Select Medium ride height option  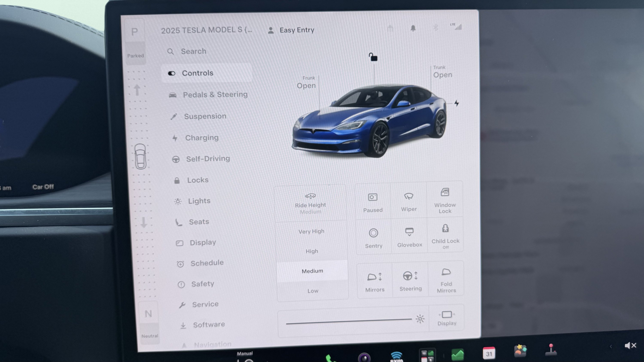tap(312, 271)
